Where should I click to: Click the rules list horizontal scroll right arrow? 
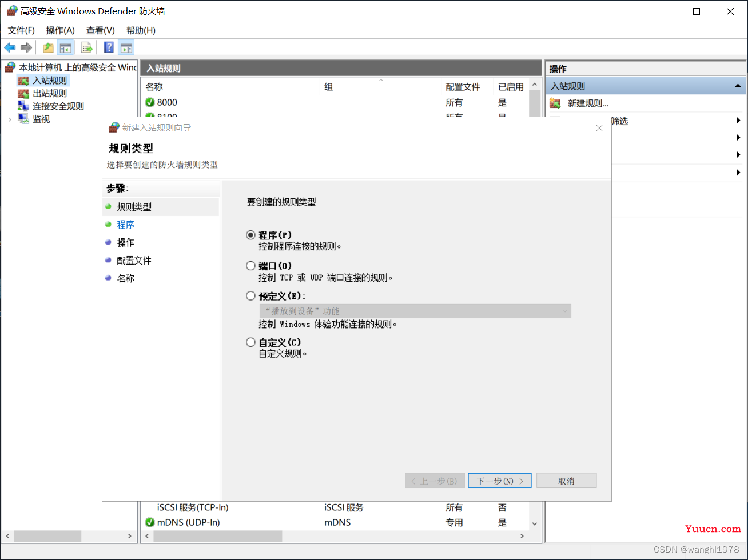click(x=522, y=536)
